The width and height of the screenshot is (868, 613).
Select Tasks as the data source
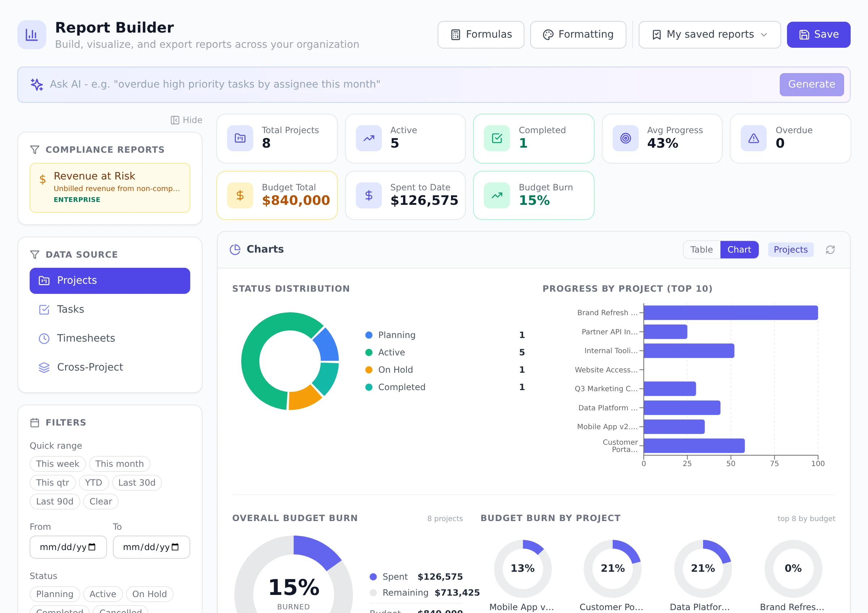click(x=110, y=310)
